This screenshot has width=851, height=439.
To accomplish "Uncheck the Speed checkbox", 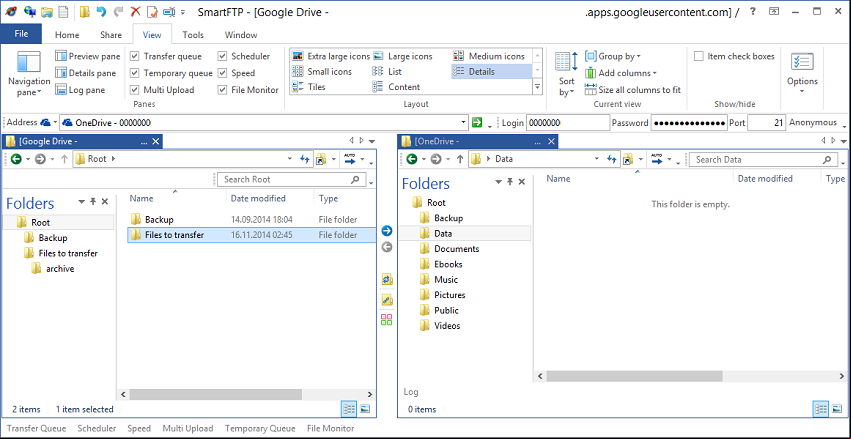I will [223, 73].
